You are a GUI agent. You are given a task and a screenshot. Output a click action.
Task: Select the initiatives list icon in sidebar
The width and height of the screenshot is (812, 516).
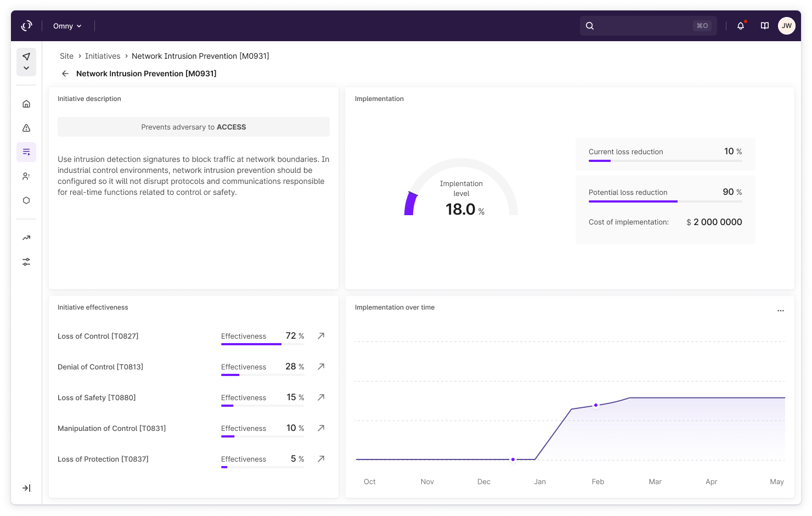pyautogui.click(x=26, y=152)
